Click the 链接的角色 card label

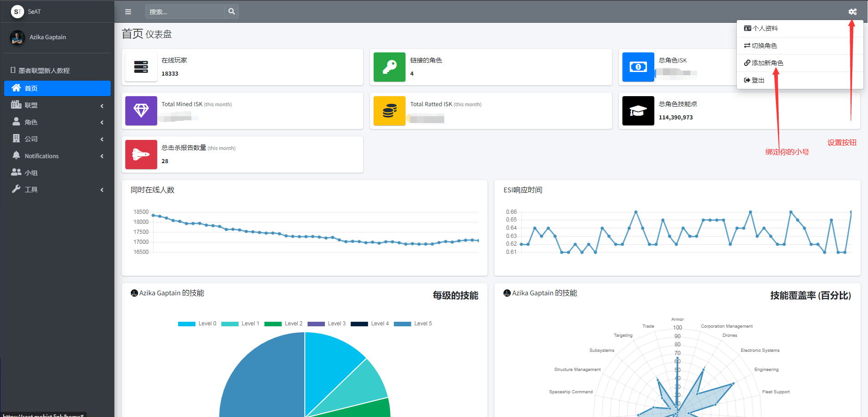pos(426,60)
